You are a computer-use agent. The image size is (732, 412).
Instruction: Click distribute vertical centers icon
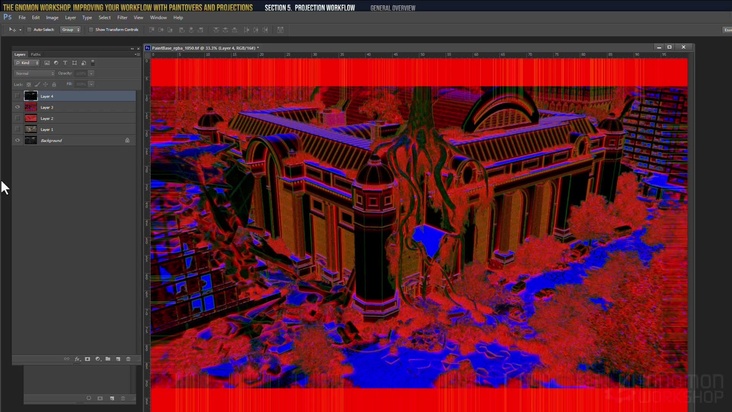click(x=225, y=29)
